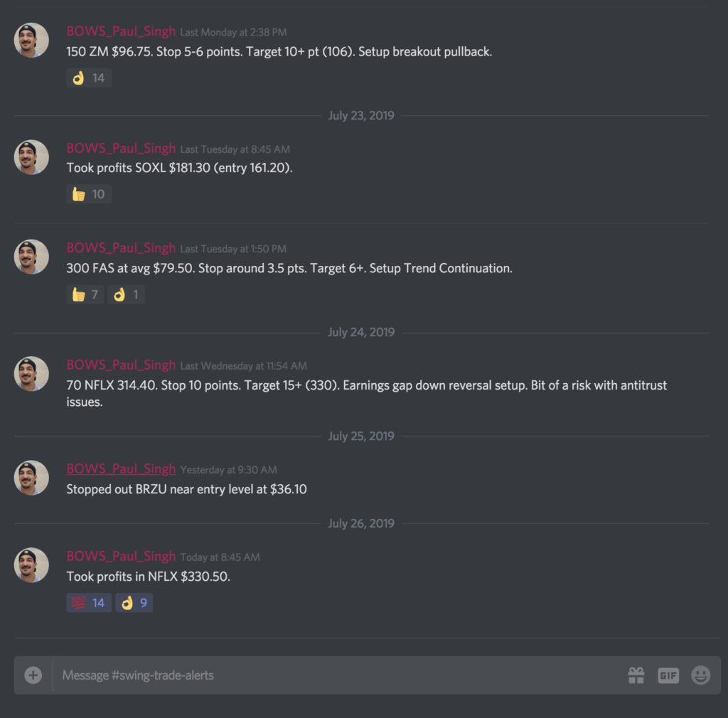Screen dimensions: 728x718
Task: Toggle the thumbs-up reaction on the SOXL message
Action: pyautogui.click(x=88, y=193)
